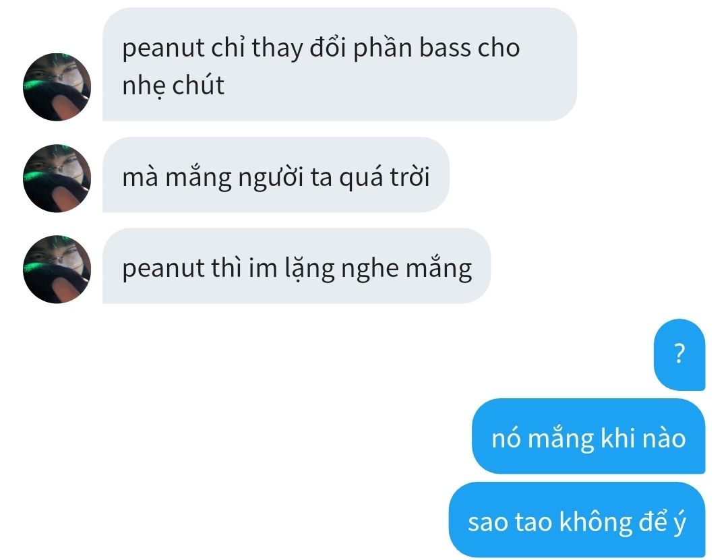
Task: Click the word 'peanut' in the first message
Action: 163,49
